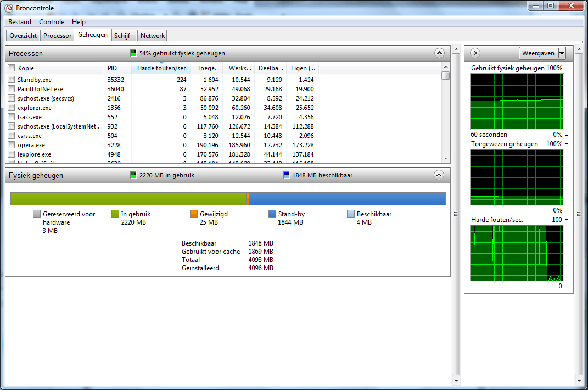Switch to the Processor tab
The image size is (588, 390).
[57, 36]
